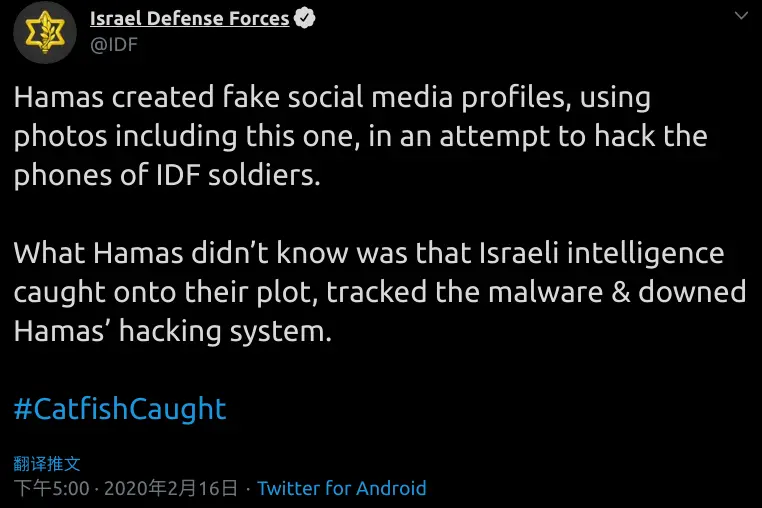Click the word "malware" in the tweet

[545, 292]
